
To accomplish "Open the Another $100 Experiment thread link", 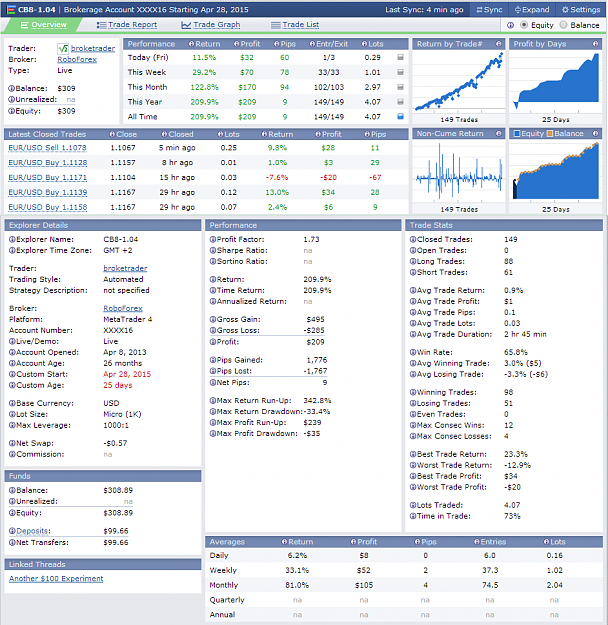I will pos(56,578).
